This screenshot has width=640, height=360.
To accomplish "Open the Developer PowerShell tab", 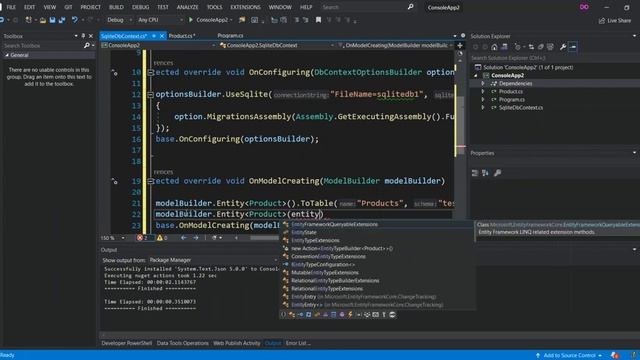I will click(127, 343).
